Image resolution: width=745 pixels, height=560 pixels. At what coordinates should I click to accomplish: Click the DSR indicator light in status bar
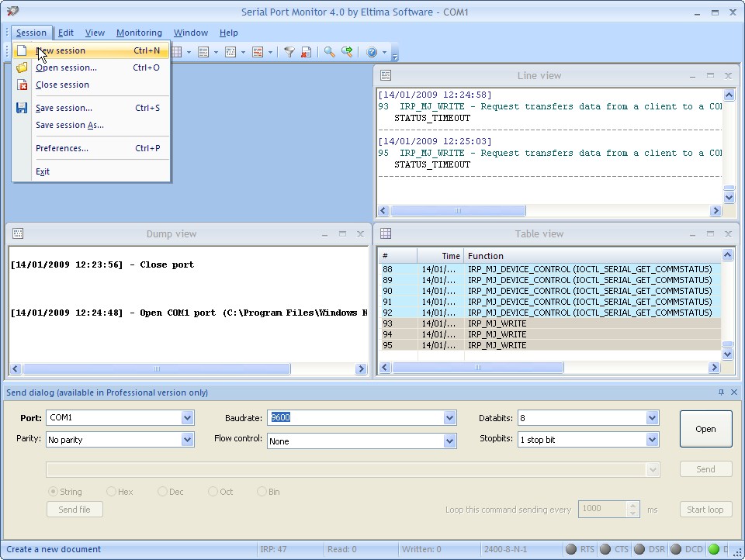coord(639,549)
